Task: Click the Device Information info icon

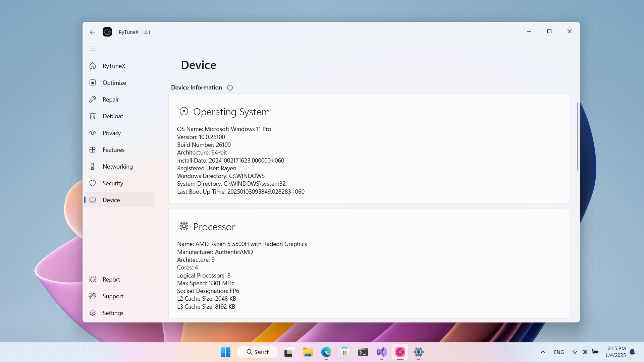Action: [230, 88]
